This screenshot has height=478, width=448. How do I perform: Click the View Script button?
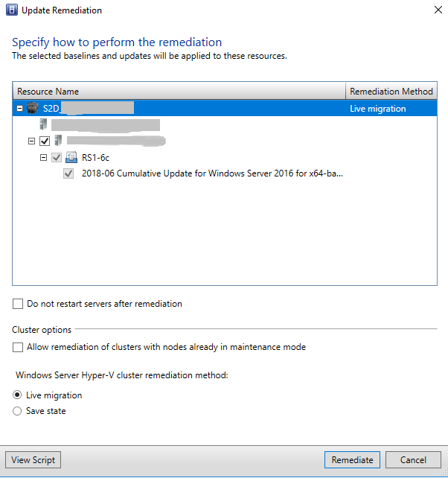tap(33, 459)
